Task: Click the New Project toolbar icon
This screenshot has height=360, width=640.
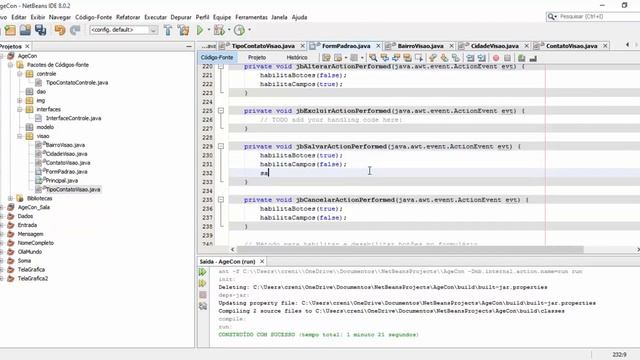Action: [10, 30]
